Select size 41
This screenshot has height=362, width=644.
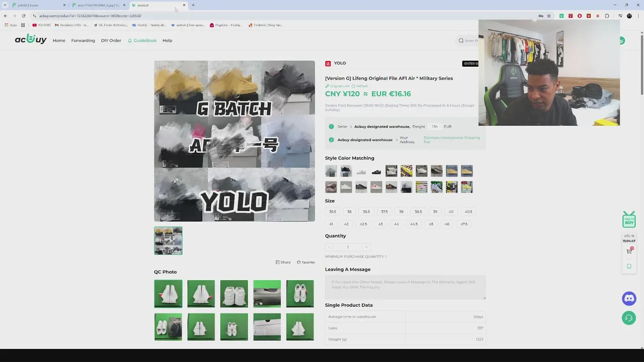(331, 224)
